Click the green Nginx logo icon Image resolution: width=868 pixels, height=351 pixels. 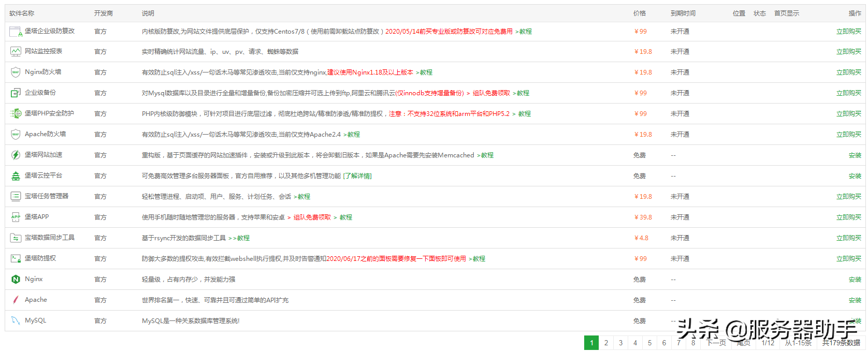coord(16,280)
